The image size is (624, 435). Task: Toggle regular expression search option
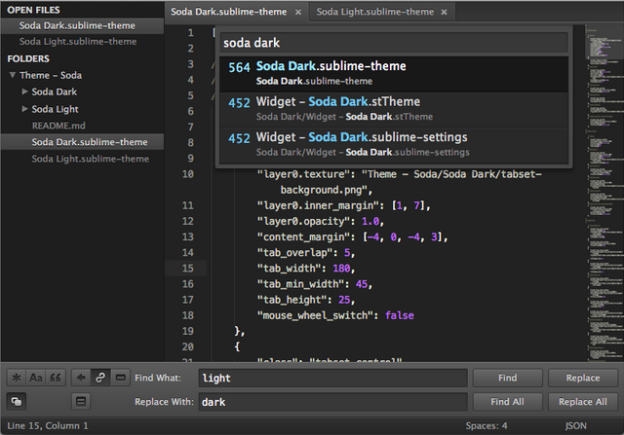[16, 377]
